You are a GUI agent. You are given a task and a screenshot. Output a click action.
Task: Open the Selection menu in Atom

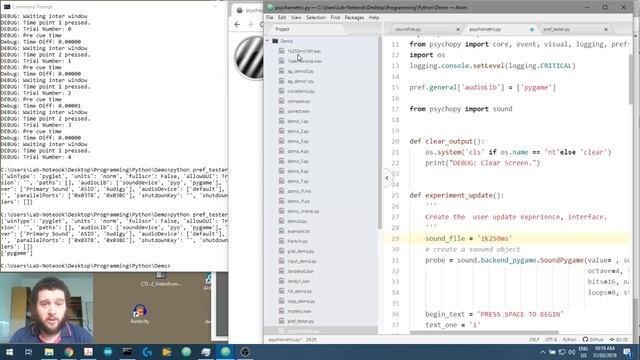point(316,18)
